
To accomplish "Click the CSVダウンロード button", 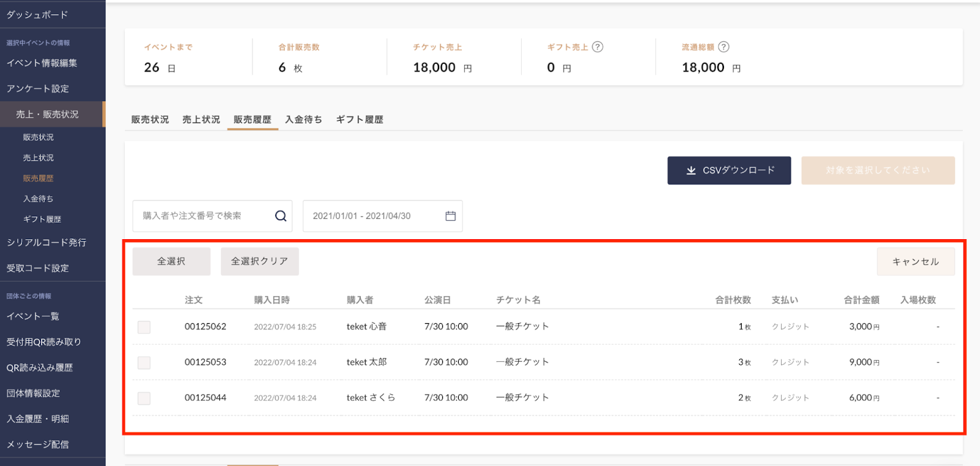I will 729,170.
